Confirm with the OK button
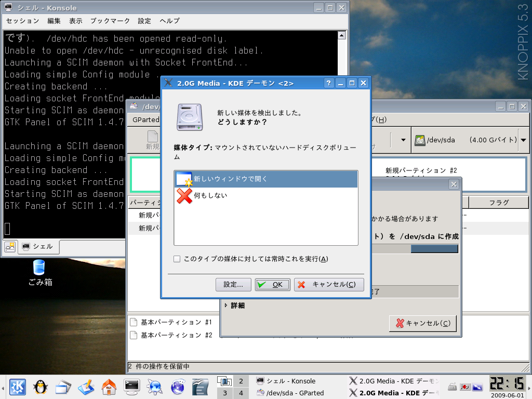This screenshot has width=532, height=399. click(x=272, y=285)
